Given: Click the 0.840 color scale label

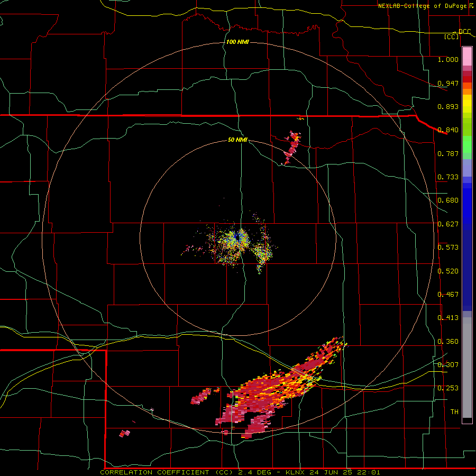Looking at the screenshot, I should [x=448, y=130].
